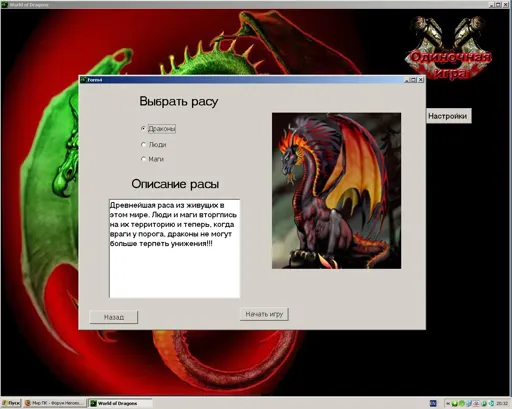Open Настройки in the World of Dragons window
The width and height of the screenshot is (512, 409).
(x=449, y=116)
